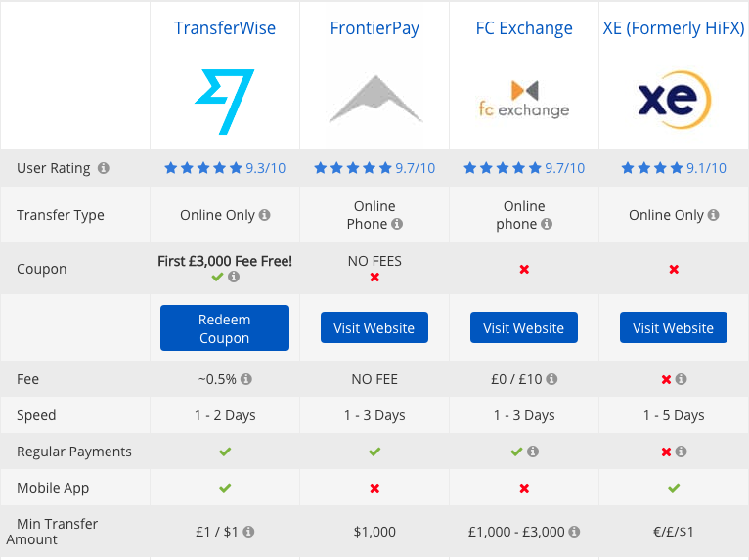Click FrontierPay mobile app red cross
Image resolution: width=749 pixels, height=560 pixels.
tap(374, 488)
